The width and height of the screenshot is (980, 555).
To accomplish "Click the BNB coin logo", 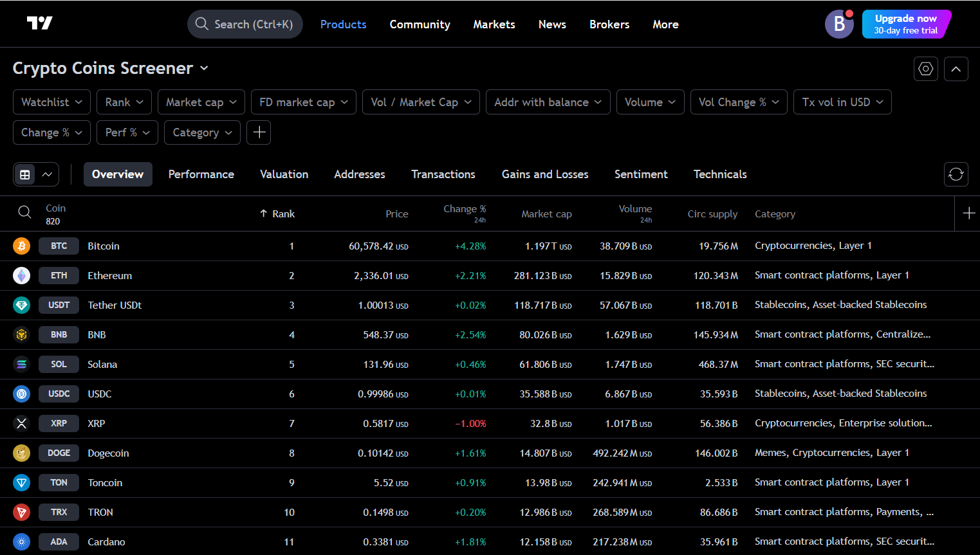I will pyautogui.click(x=22, y=334).
